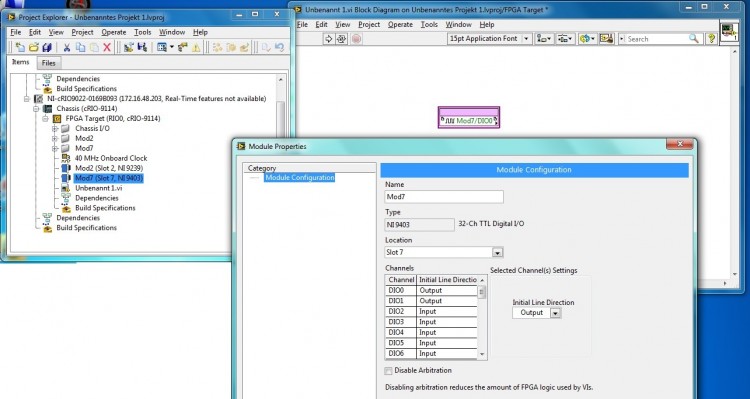Open the Distribute Objects tool menu
The image size is (750, 399).
click(565, 39)
